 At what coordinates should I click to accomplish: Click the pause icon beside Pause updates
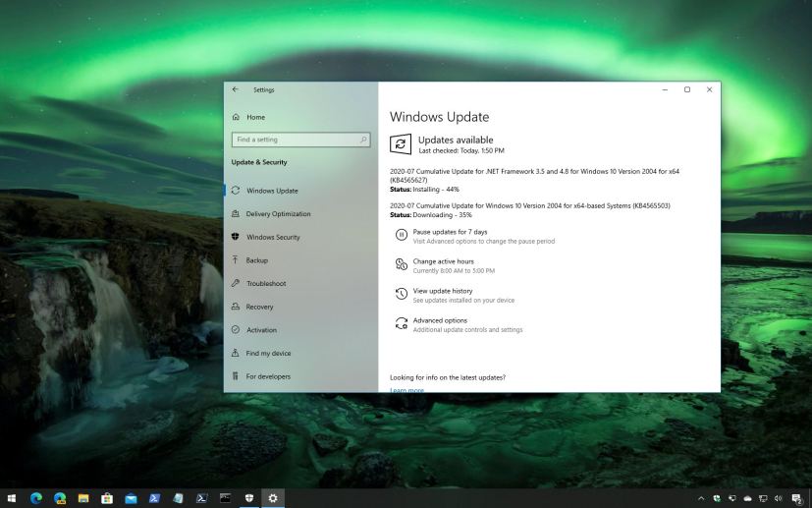402,235
